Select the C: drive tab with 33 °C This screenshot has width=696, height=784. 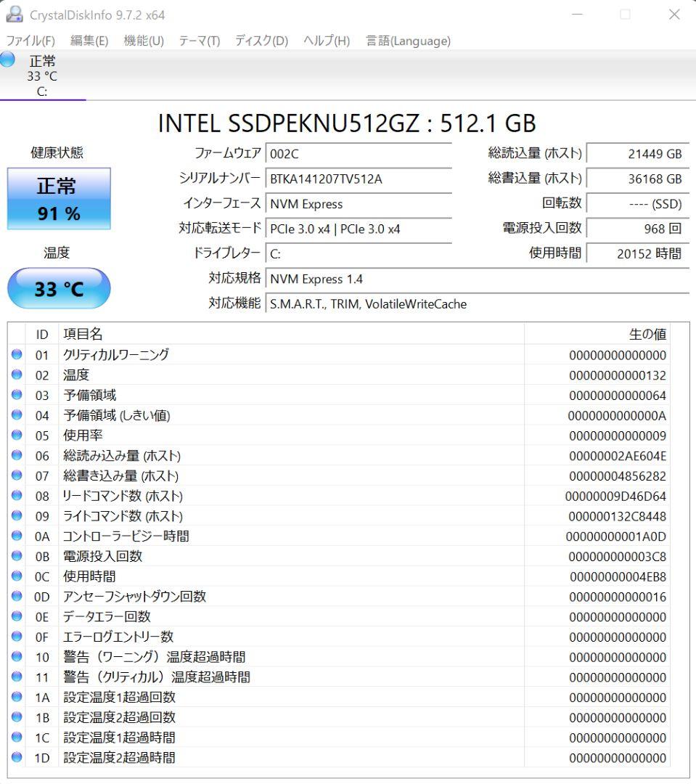click(x=43, y=75)
